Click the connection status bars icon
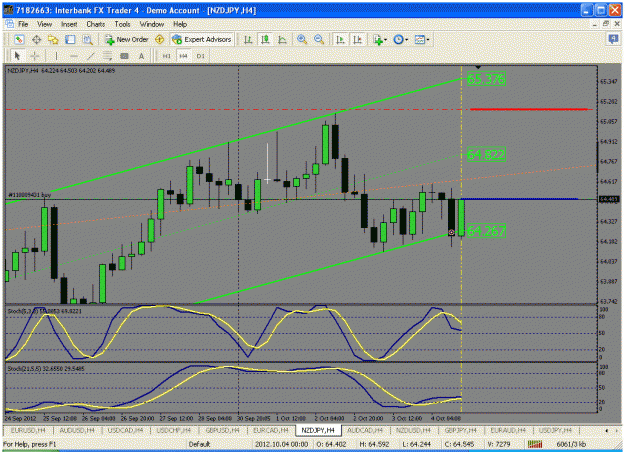625x452 pixels. click(x=535, y=444)
